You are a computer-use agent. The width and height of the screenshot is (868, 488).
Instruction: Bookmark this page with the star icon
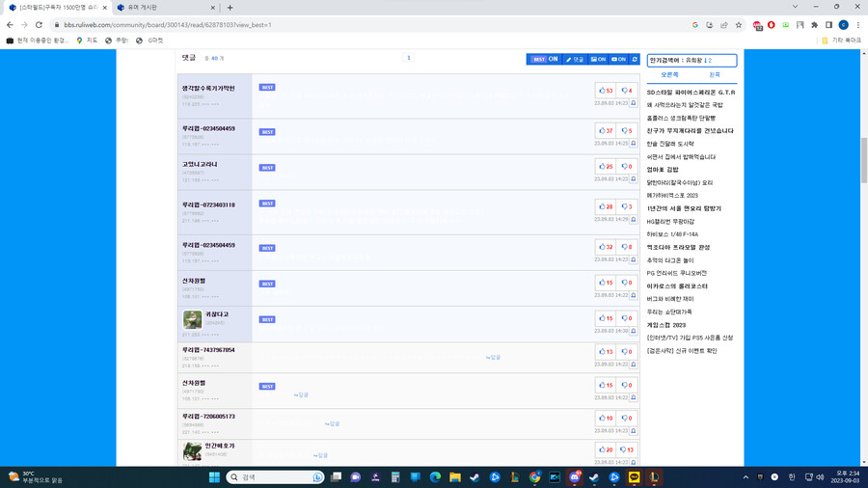(739, 25)
